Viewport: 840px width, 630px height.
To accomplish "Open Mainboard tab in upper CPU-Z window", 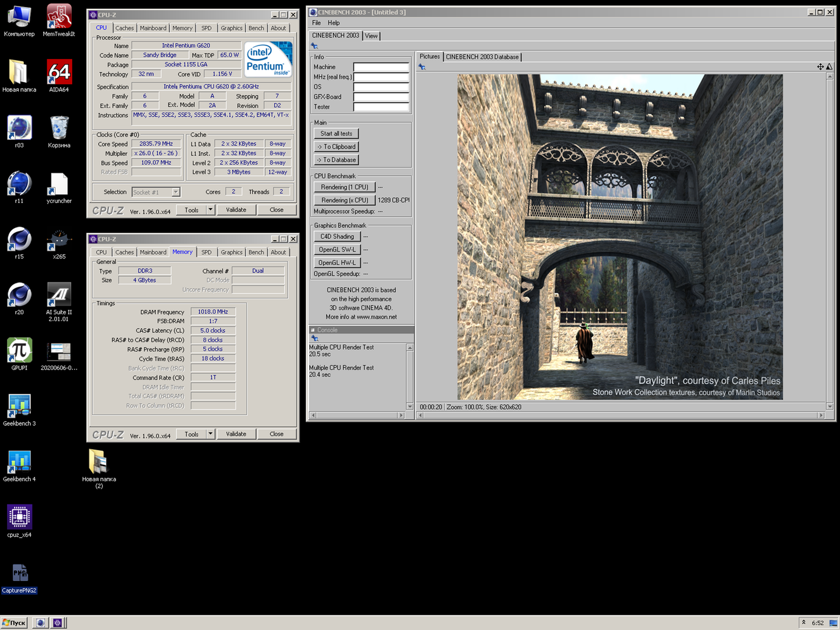I will pyautogui.click(x=153, y=28).
